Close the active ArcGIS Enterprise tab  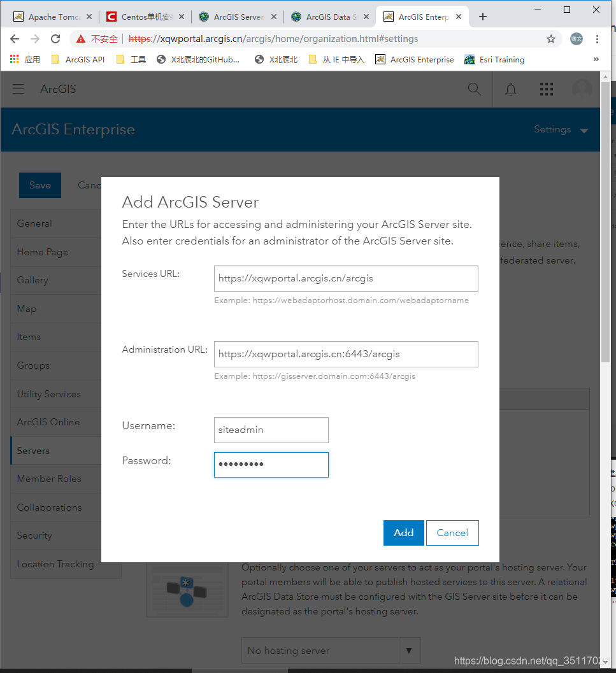(x=459, y=17)
